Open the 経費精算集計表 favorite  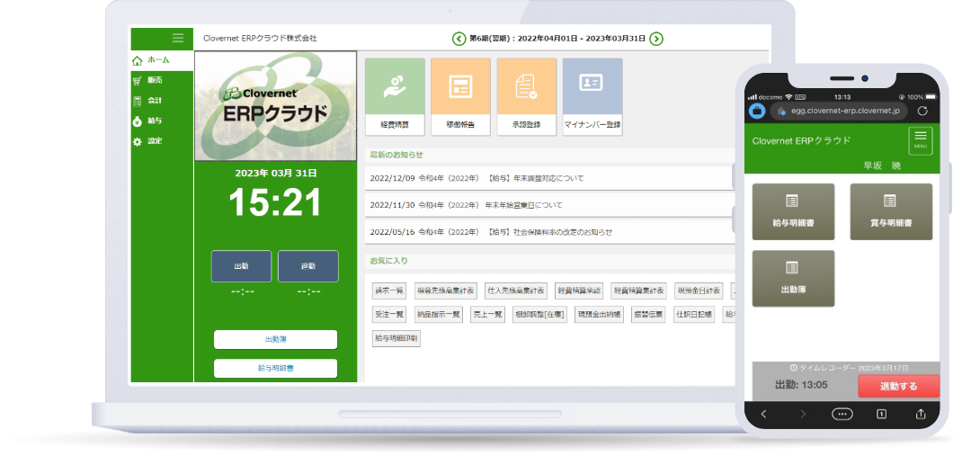point(638,291)
